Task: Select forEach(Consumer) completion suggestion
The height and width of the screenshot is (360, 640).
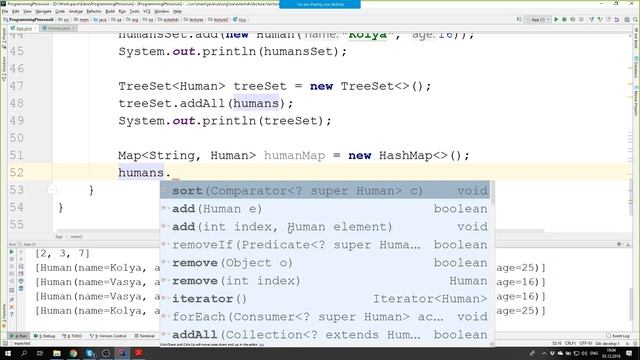Action: coord(325,316)
